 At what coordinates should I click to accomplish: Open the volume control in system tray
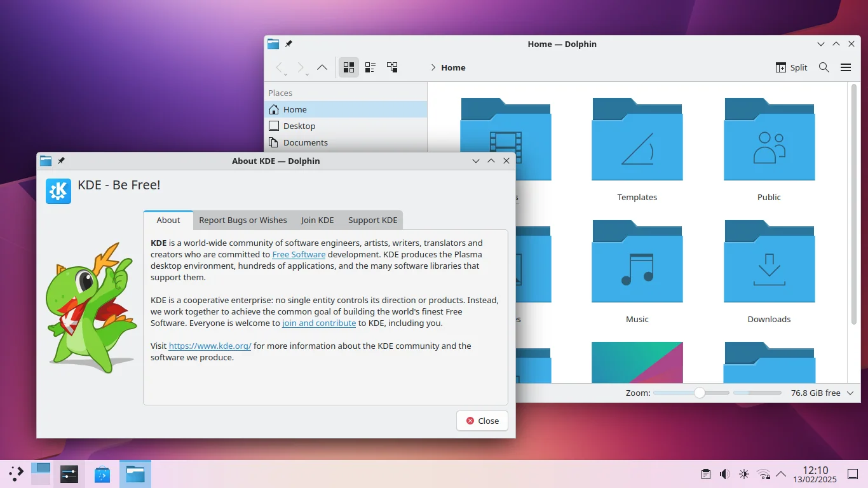pos(724,474)
